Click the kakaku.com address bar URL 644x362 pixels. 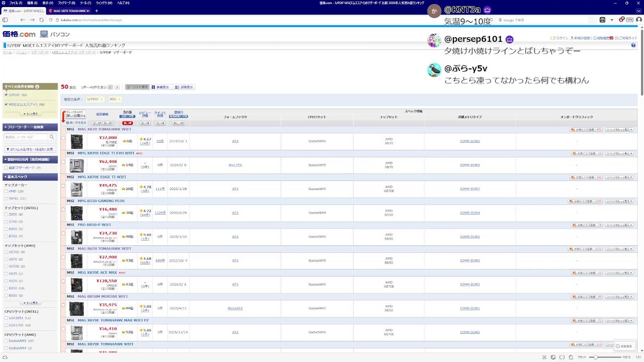(x=91, y=20)
